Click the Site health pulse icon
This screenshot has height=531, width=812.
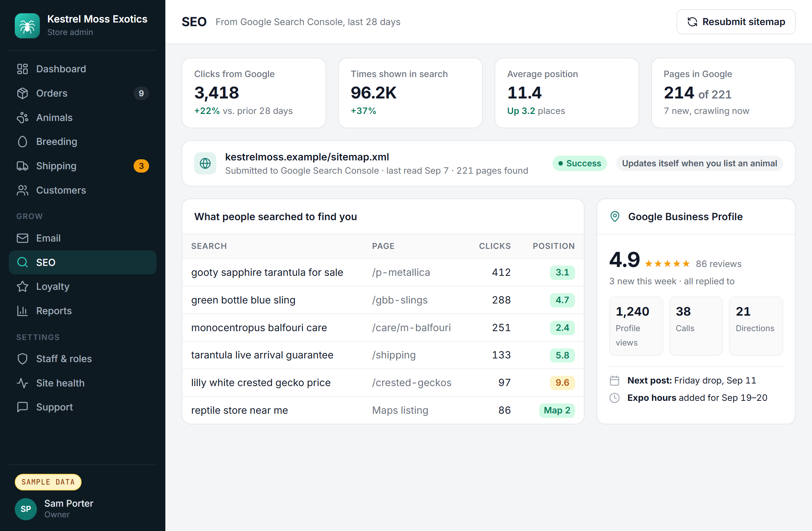[23, 383]
